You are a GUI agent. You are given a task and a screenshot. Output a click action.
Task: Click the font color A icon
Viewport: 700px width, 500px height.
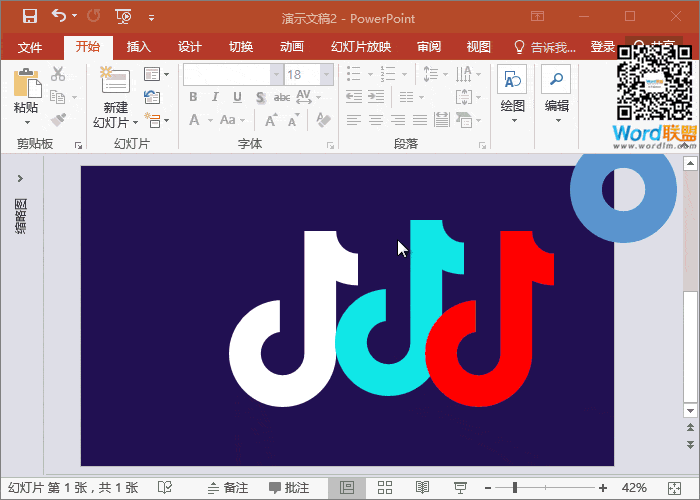pos(194,120)
